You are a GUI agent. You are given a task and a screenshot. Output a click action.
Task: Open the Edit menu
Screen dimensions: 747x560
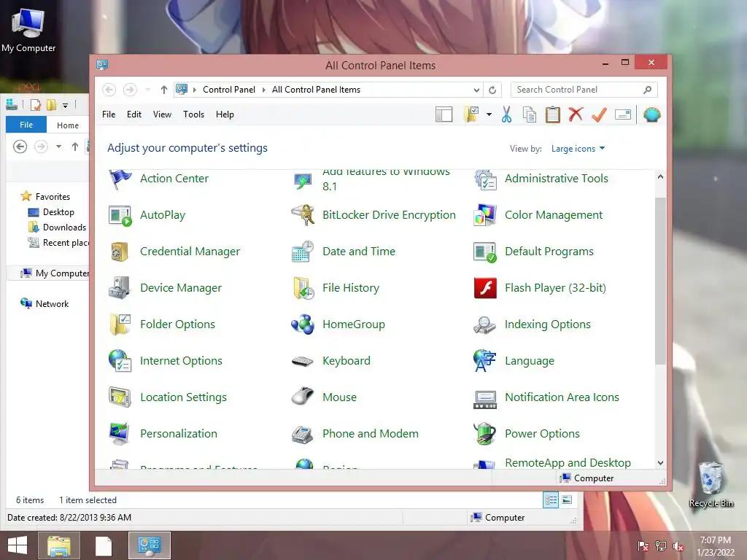(x=134, y=114)
